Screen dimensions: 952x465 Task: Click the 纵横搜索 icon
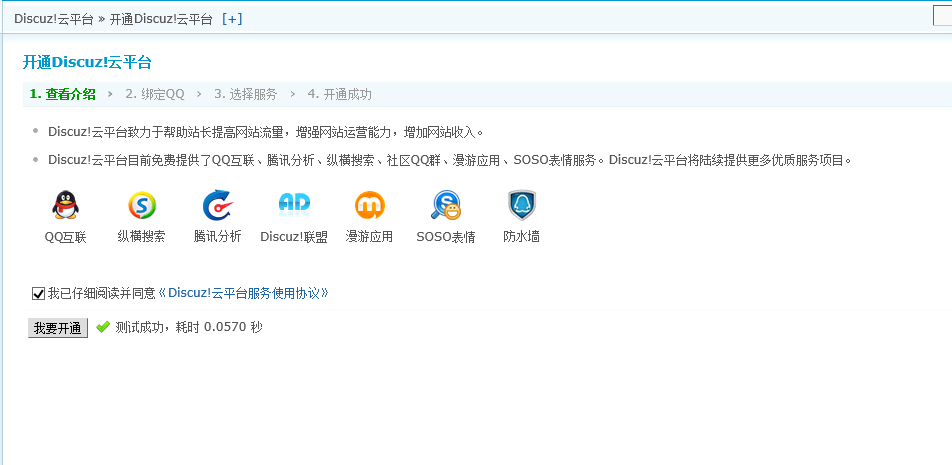click(142, 205)
